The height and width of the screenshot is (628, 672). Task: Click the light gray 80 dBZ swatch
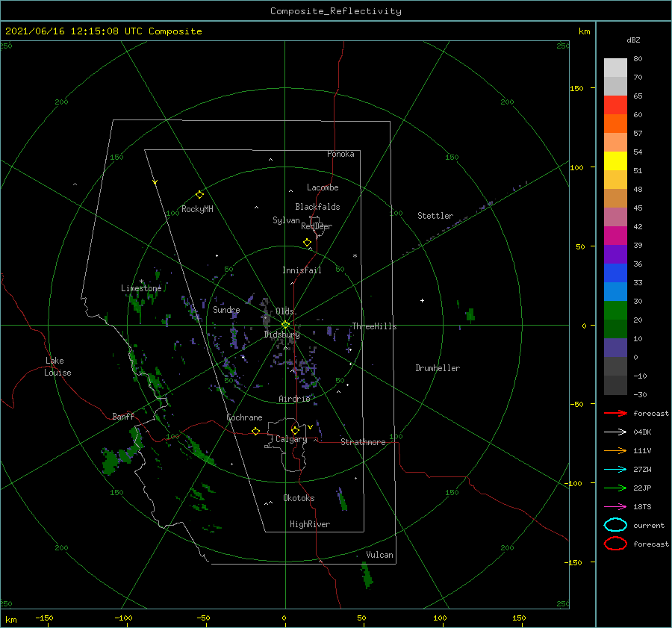coord(615,68)
